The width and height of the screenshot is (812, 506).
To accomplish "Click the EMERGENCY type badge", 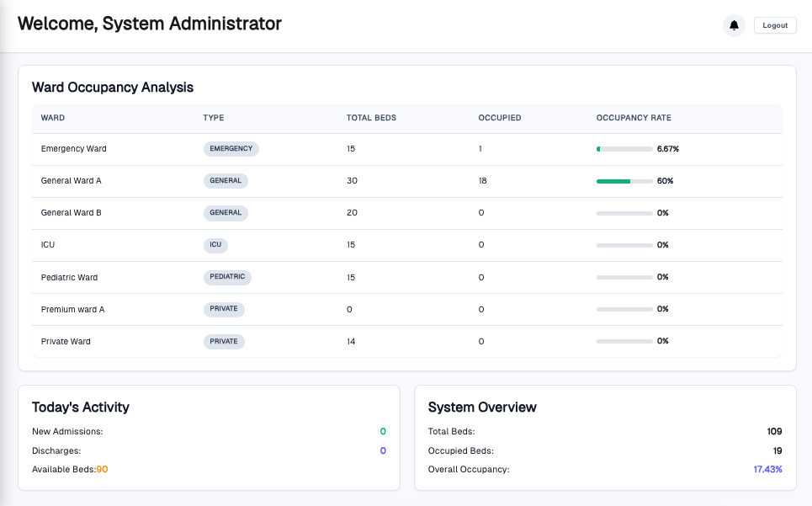I will click(231, 148).
